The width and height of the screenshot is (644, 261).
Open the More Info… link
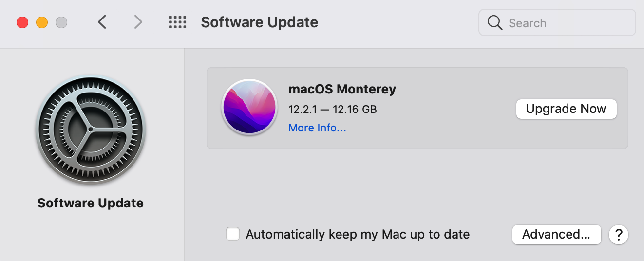point(317,128)
